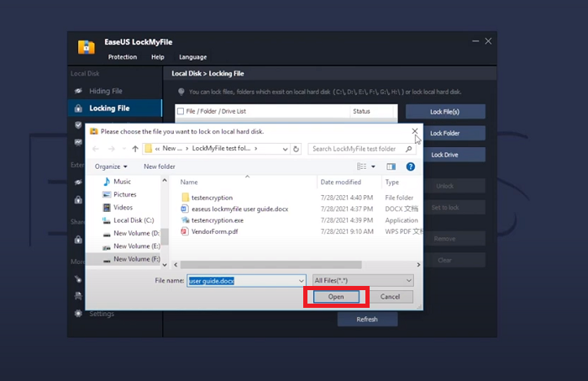Open the All Files(*.*) type dropdown
Screen dimensions: 588x381
(363, 280)
